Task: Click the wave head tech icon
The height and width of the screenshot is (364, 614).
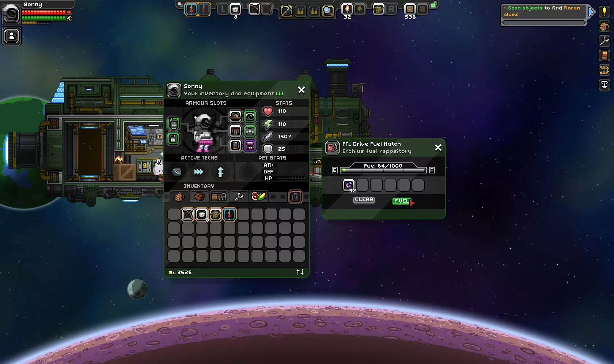Action: pos(177,172)
